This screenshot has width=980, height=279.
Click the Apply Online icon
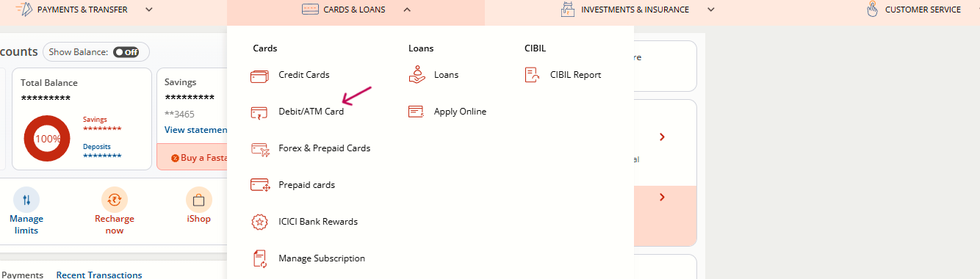[417, 112]
